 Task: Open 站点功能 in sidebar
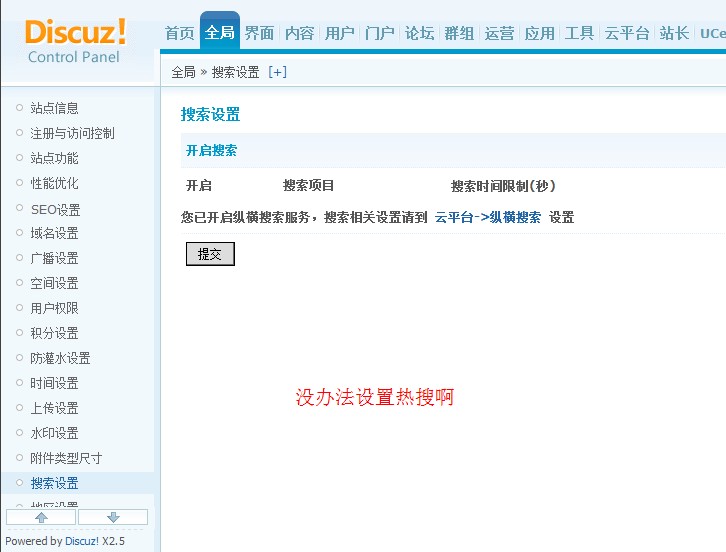[x=54, y=158]
